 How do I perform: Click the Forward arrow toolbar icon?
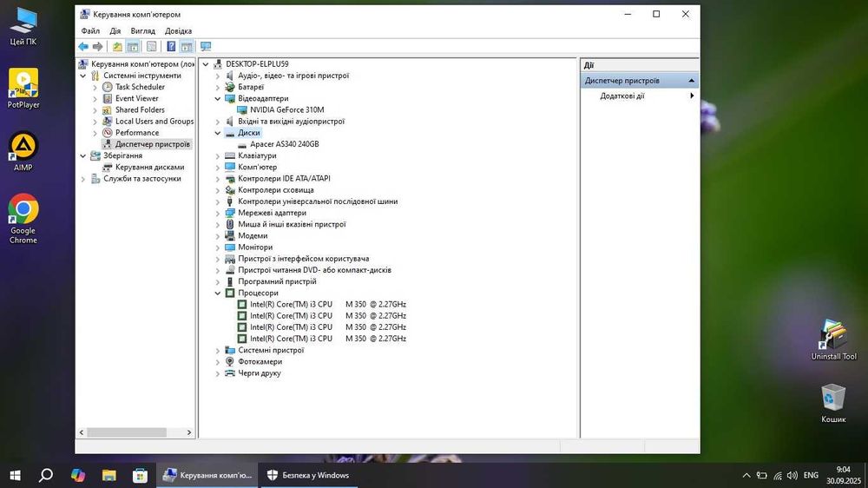click(x=97, y=47)
